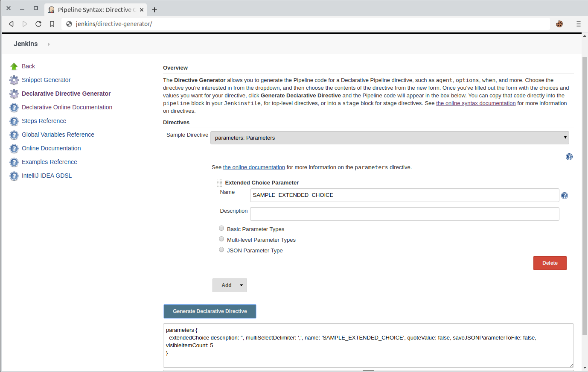This screenshot has width=588, height=372.
Task: Open Declarative Online Documentation link
Action: [67, 107]
